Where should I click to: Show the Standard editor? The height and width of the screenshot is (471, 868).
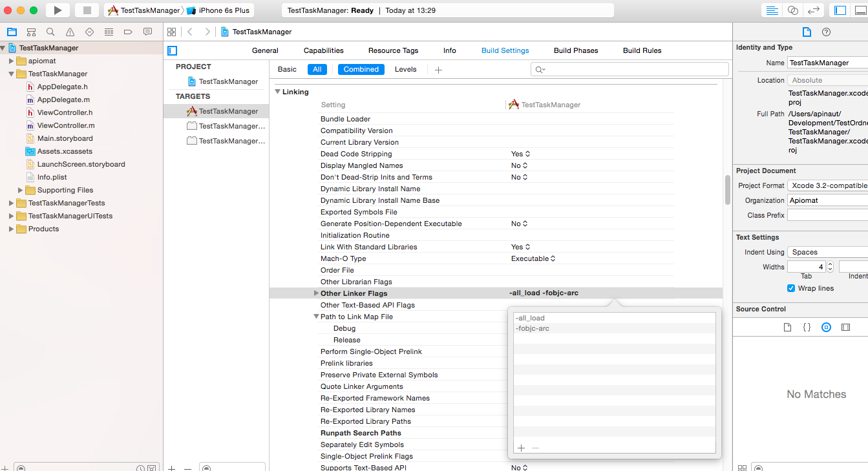pyautogui.click(x=772, y=10)
